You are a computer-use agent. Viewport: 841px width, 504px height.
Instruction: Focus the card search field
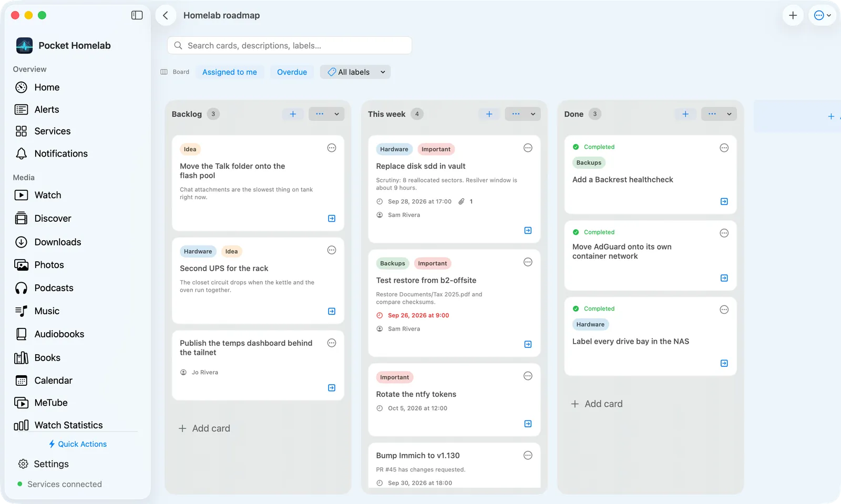click(x=289, y=46)
